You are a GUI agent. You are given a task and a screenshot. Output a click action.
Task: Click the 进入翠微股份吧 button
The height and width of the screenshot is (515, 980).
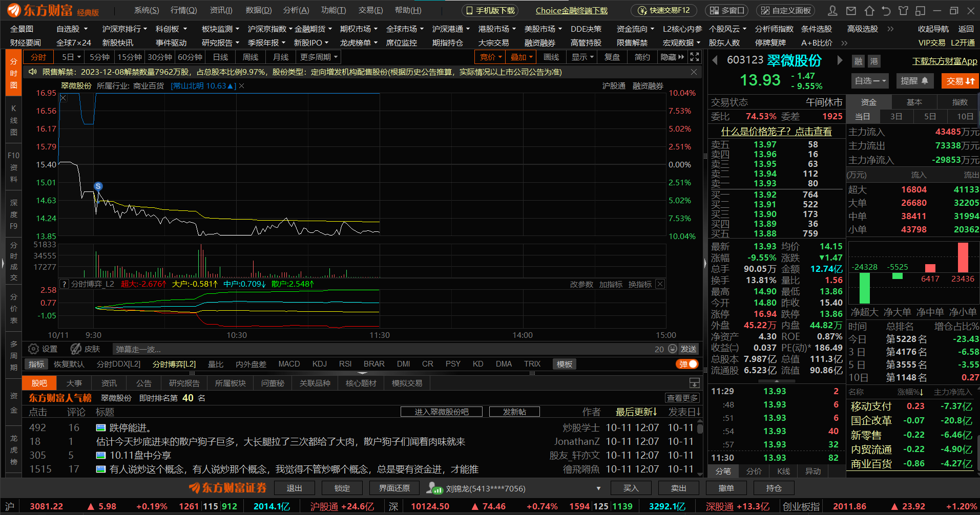pos(442,412)
